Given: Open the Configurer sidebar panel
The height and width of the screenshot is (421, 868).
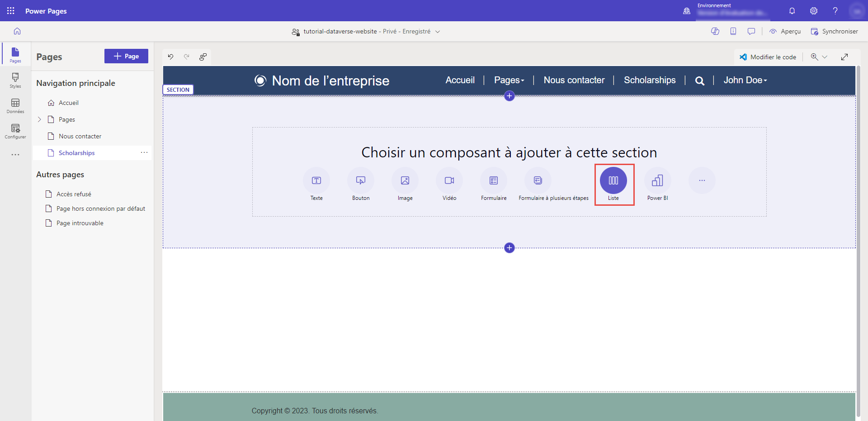Looking at the screenshot, I should tap(15, 131).
